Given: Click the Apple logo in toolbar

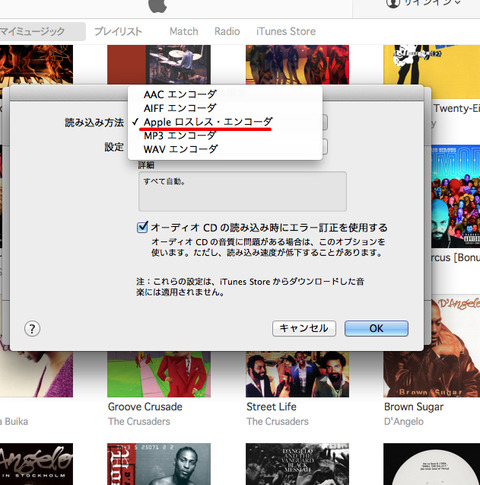Looking at the screenshot, I should [x=157, y=6].
